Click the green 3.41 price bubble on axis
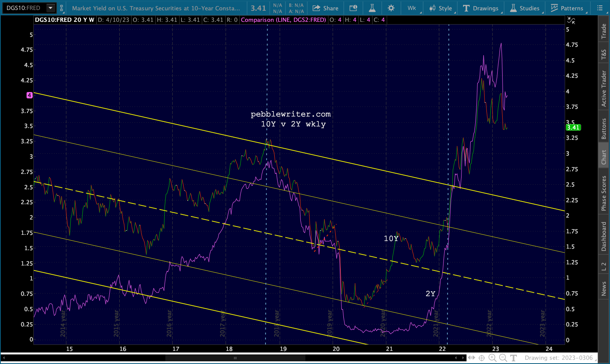This screenshot has width=610, height=364. 573,127
